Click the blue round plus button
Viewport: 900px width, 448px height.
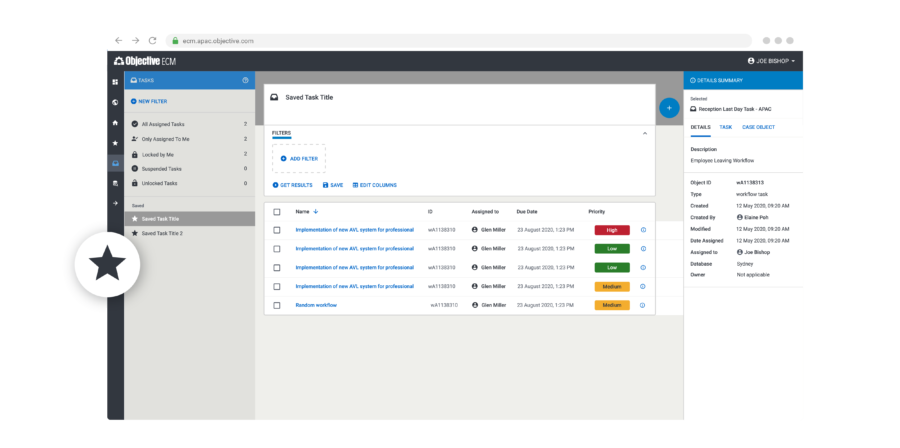coord(669,107)
